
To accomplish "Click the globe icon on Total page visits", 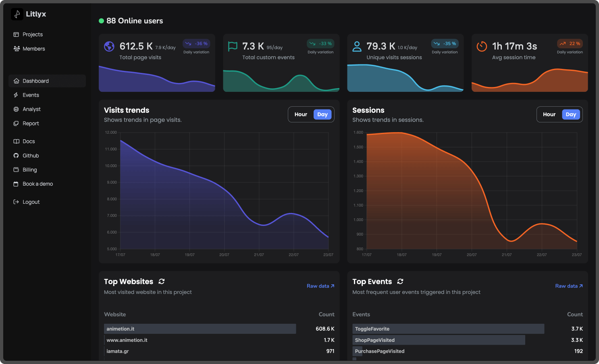I will (x=109, y=47).
